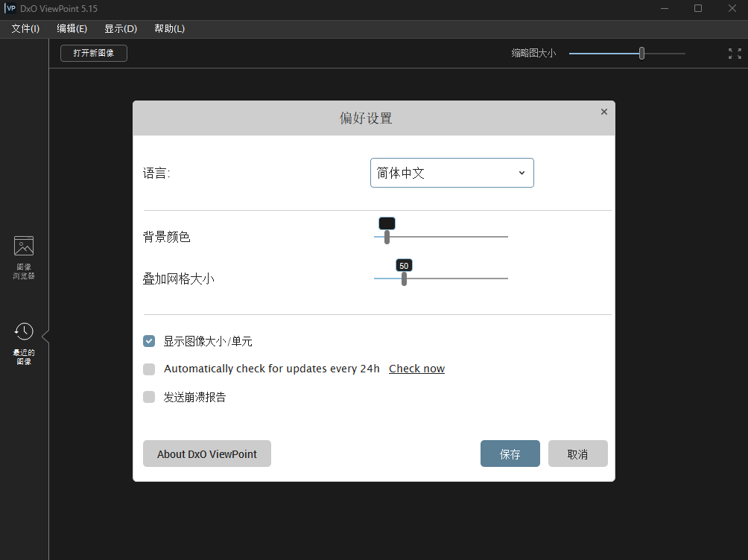Open the 文件(I) menu
This screenshot has height=560, width=748.
pyautogui.click(x=25, y=28)
